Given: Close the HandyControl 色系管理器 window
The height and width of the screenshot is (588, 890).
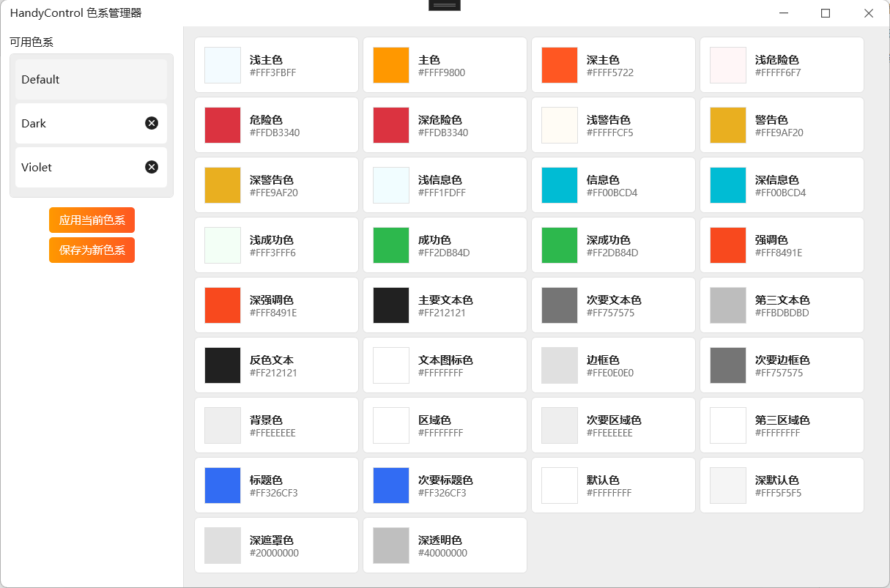Looking at the screenshot, I should pyautogui.click(x=869, y=12).
